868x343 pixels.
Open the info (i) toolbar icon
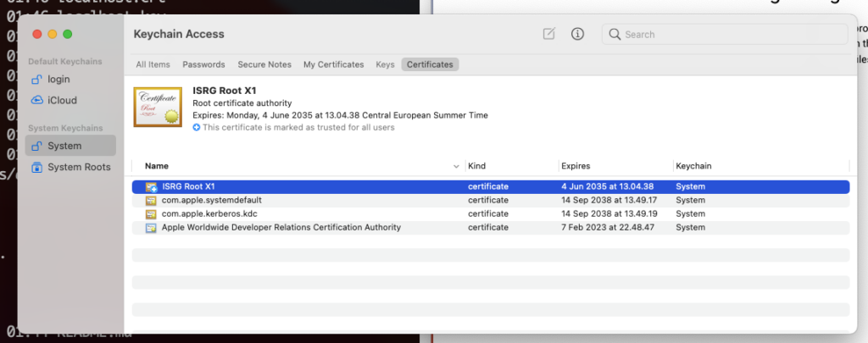[577, 34]
